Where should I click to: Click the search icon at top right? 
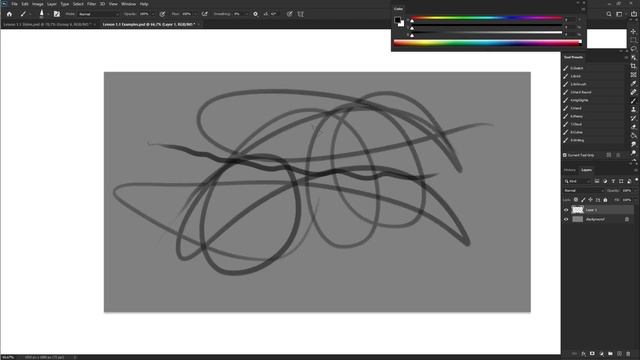tap(609, 14)
